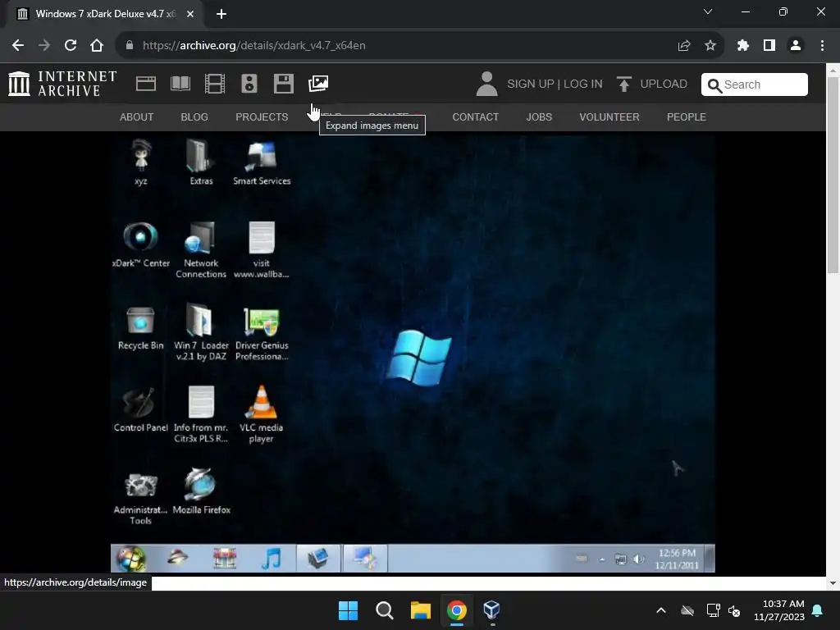Image resolution: width=840 pixels, height=630 pixels.
Task: Expand the images menu icon
Action: [x=318, y=84]
